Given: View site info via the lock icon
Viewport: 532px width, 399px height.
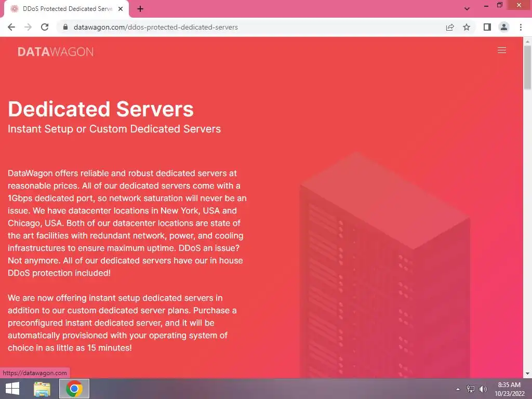Looking at the screenshot, I should click(x=65, y=27).
